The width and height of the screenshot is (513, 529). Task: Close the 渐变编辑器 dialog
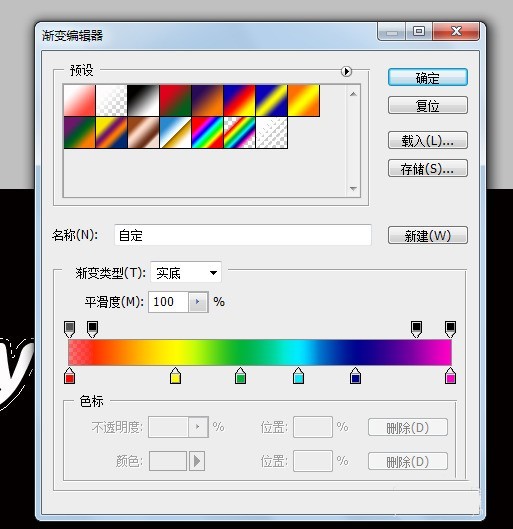[456, 31]
